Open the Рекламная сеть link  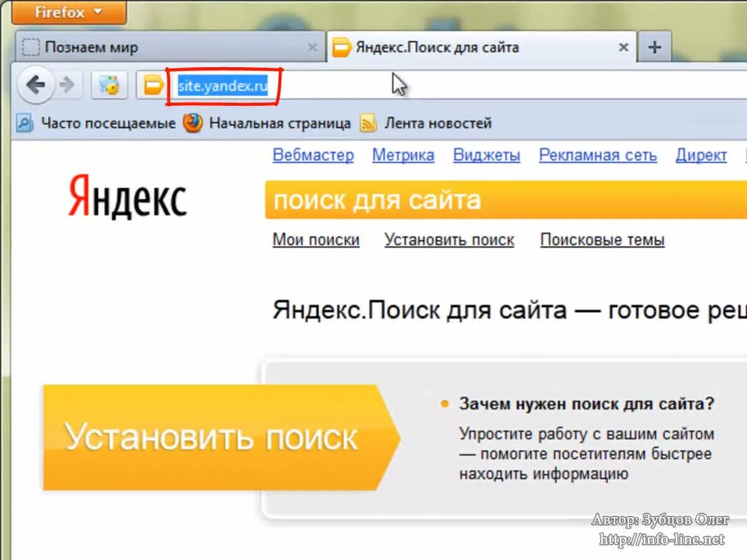coord(598,155)
